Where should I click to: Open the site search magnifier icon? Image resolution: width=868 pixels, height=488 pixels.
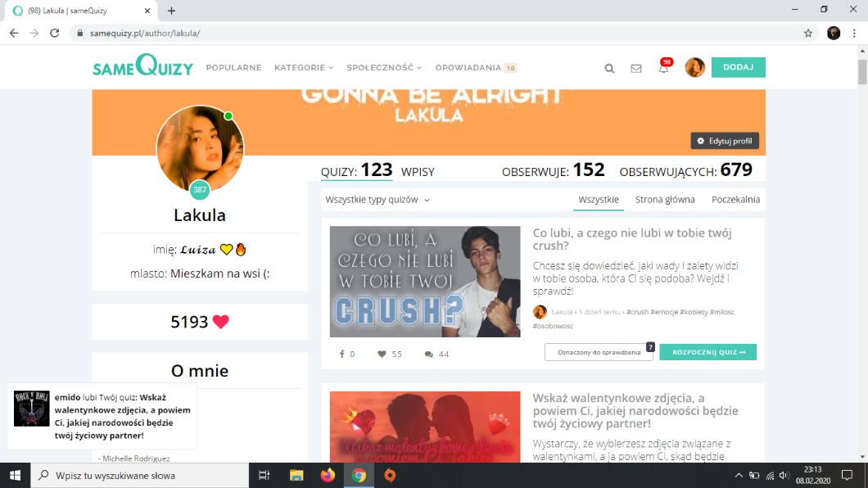pos(609,69)
